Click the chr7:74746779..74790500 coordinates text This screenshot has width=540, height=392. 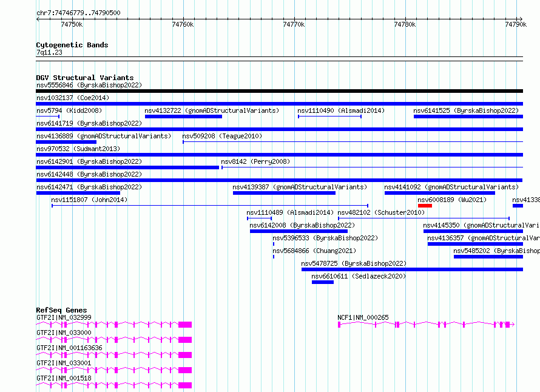(x=78, y=13)
